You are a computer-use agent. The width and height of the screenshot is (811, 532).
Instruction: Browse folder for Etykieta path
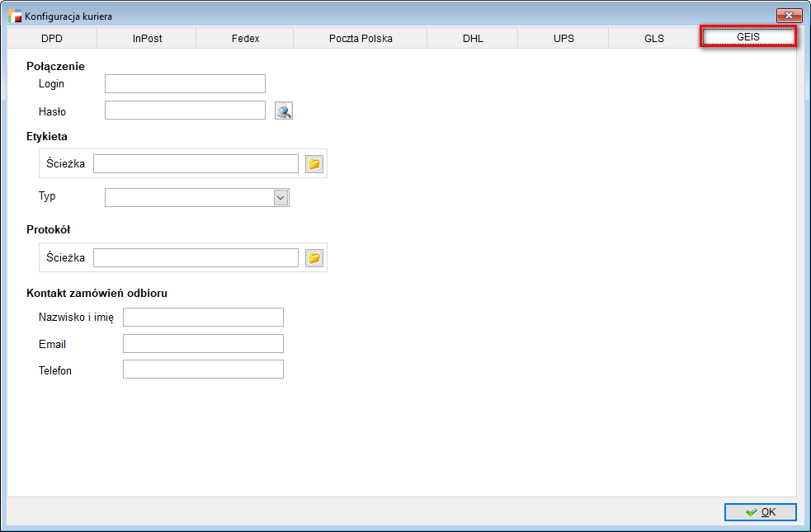(x=314, y=164)
